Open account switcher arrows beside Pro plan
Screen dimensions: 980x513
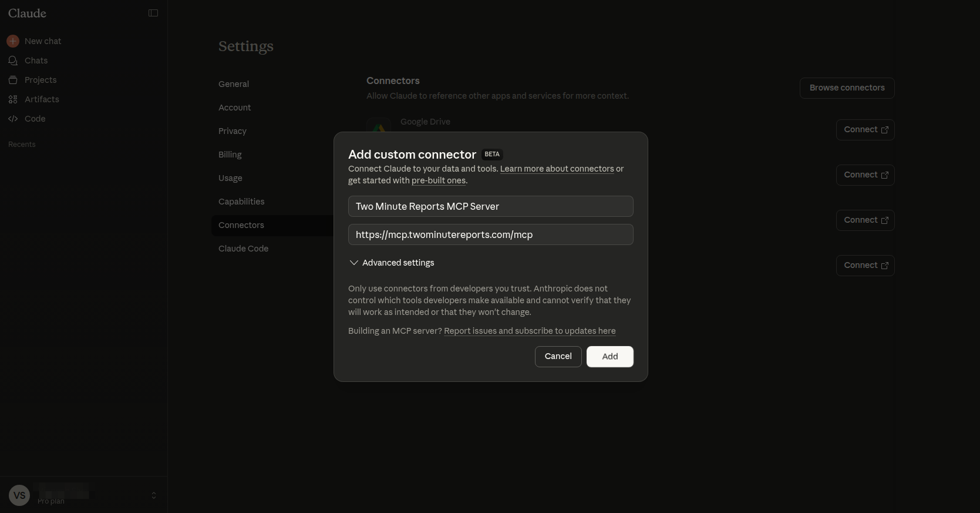click(x=154, y=495)
